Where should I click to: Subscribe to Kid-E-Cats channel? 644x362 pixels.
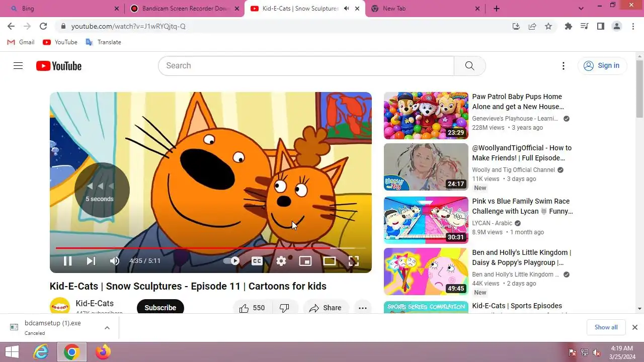point(160,308)
